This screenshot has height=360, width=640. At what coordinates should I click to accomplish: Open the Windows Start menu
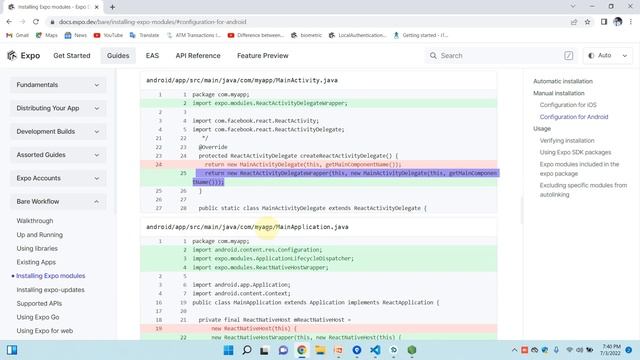click(229, 350)
